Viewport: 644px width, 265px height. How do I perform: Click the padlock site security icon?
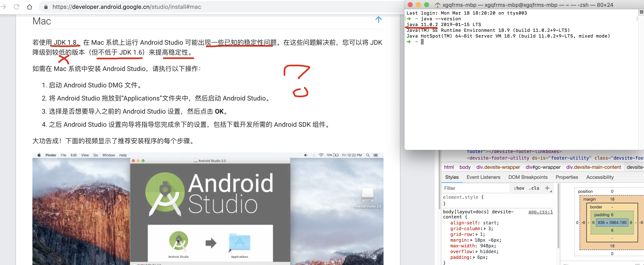coord(46,7)
